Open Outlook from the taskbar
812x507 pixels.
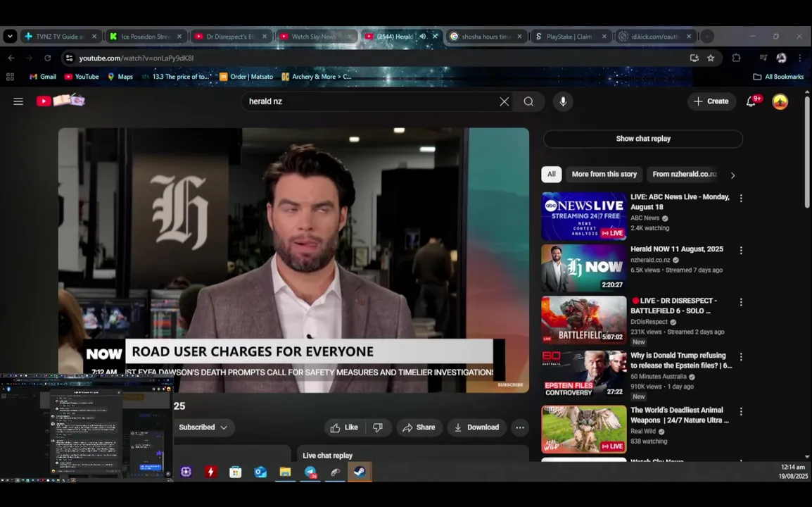(260, 472)
